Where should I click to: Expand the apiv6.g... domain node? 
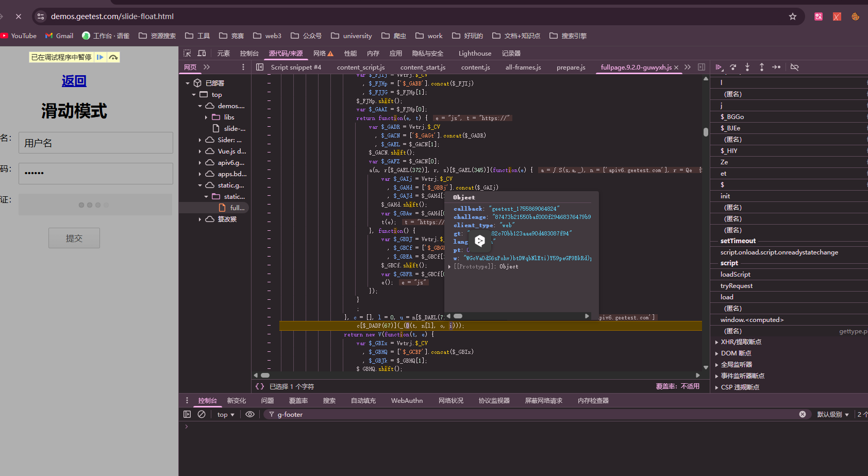coord(200,162)
